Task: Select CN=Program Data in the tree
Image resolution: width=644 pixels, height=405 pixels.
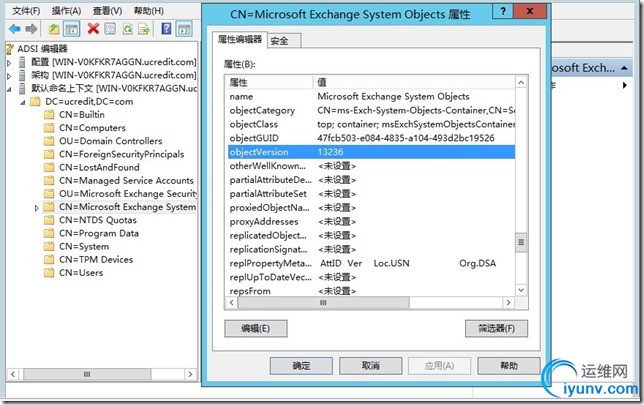Action: tap(99, 233)
